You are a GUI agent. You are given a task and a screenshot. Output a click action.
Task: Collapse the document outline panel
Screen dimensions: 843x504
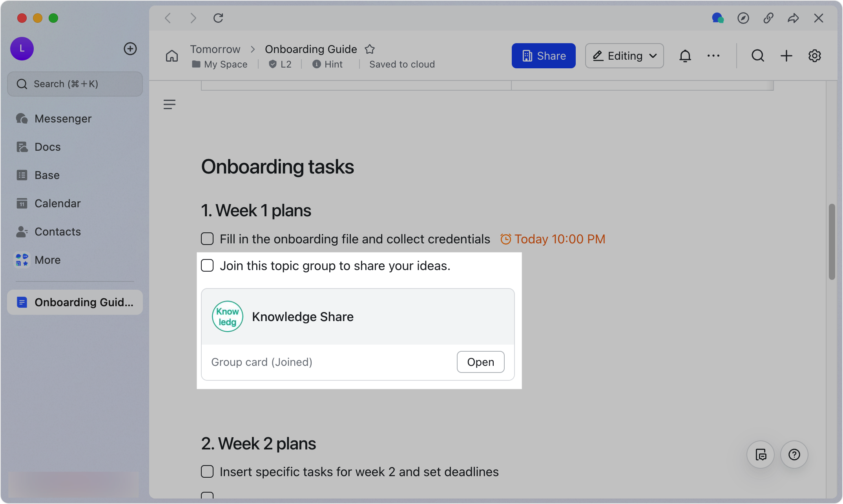tap(169, 104)
